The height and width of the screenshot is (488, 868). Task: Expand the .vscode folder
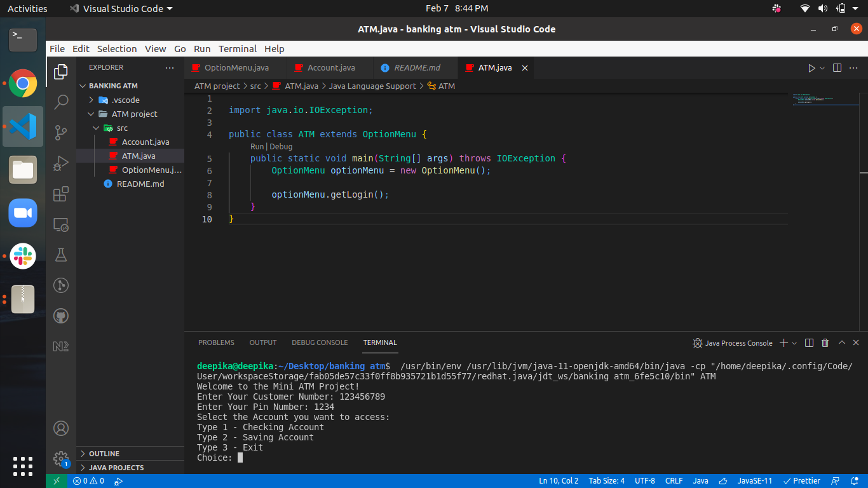point(92,100)
